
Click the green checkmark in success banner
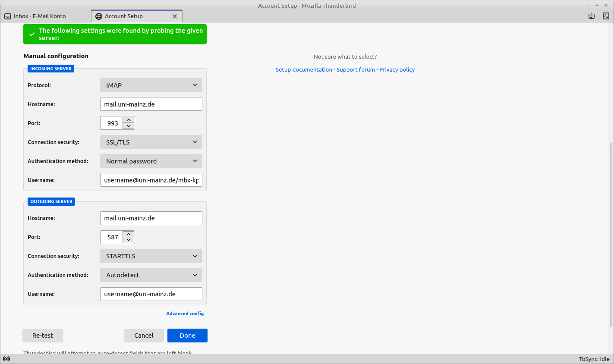[x=32, y=34]
